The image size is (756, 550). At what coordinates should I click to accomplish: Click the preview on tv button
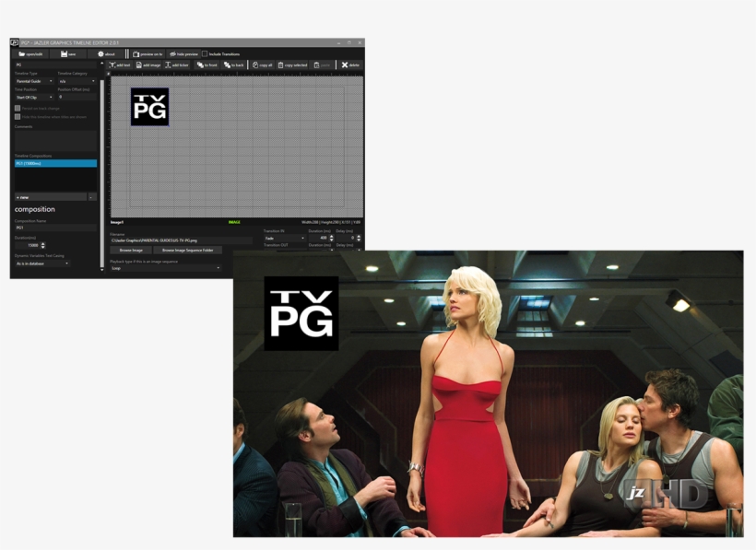(148, 53)
